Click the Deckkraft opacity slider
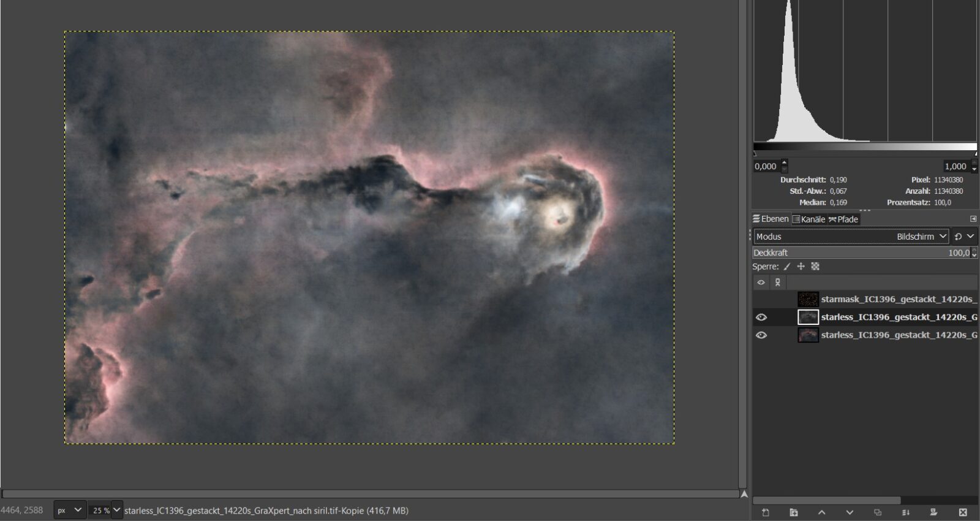Screen dimensions: 980x521 [x=862, y=253]
